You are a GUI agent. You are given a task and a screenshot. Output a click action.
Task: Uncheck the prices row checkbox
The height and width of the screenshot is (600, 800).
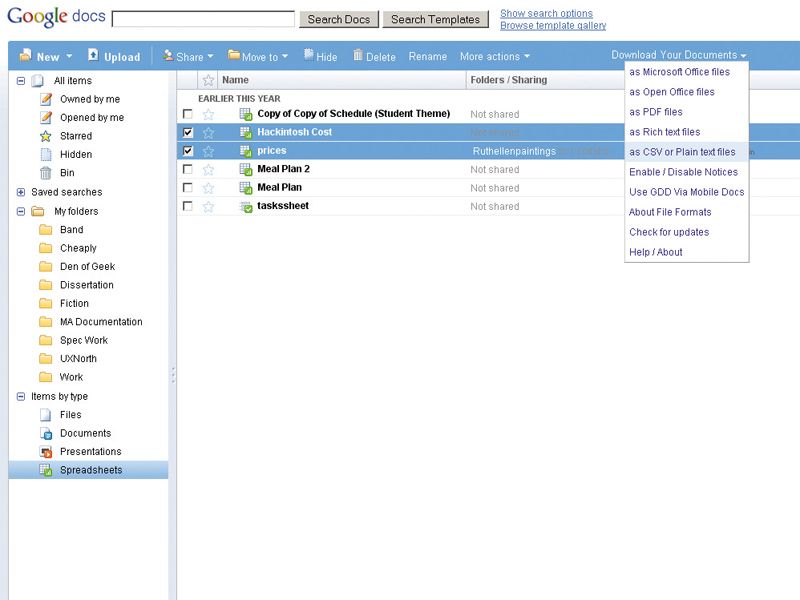point(188,151)
